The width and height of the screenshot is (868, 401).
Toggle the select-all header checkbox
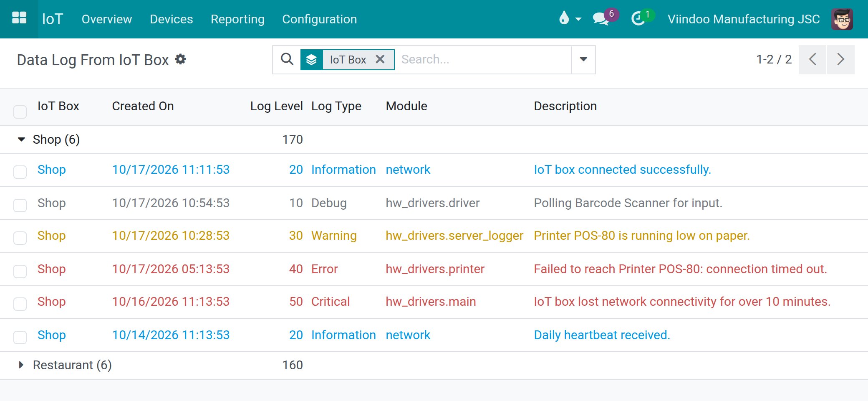pos(20,112)
